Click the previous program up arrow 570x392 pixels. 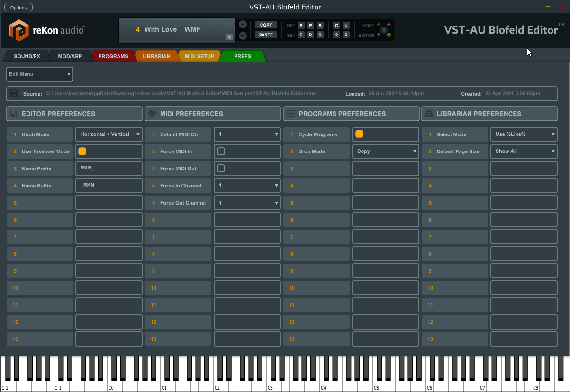pyautogui.click(x=243, y=25)
